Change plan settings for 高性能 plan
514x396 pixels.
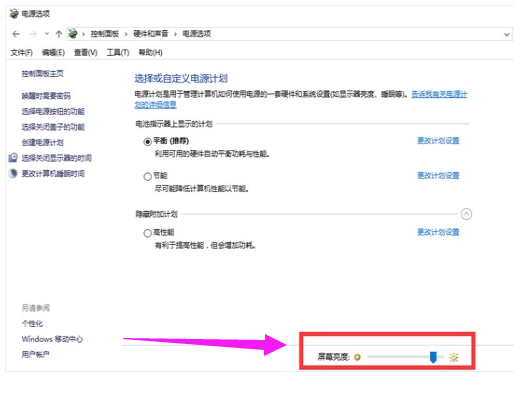click(x=438, y=232)
